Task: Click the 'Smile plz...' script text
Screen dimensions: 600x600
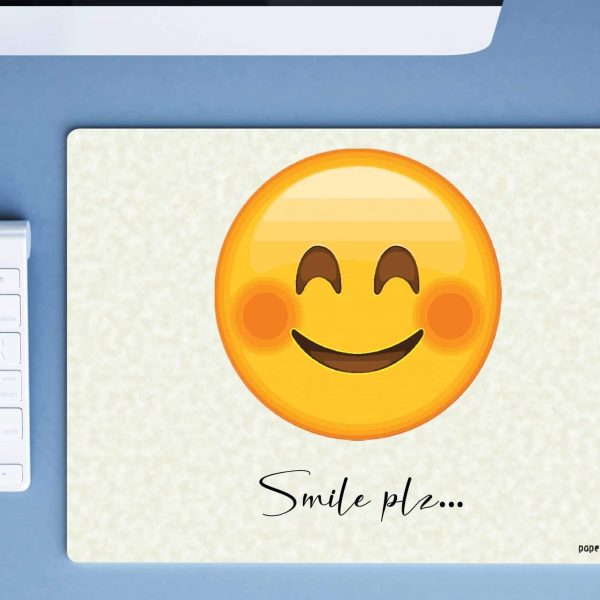Action: click(x=361, y=493)
